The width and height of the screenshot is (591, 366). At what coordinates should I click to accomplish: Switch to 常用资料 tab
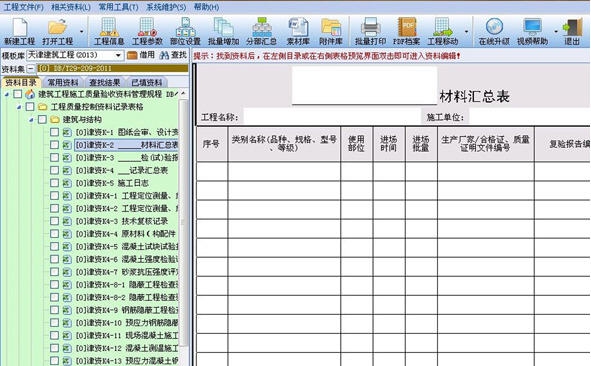63,82
